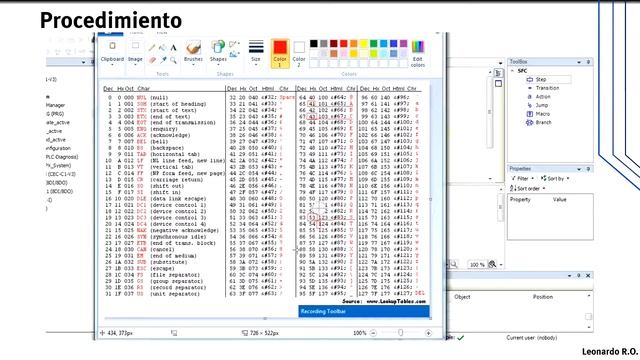Pick the brown swatch in second row

[333, 53]
